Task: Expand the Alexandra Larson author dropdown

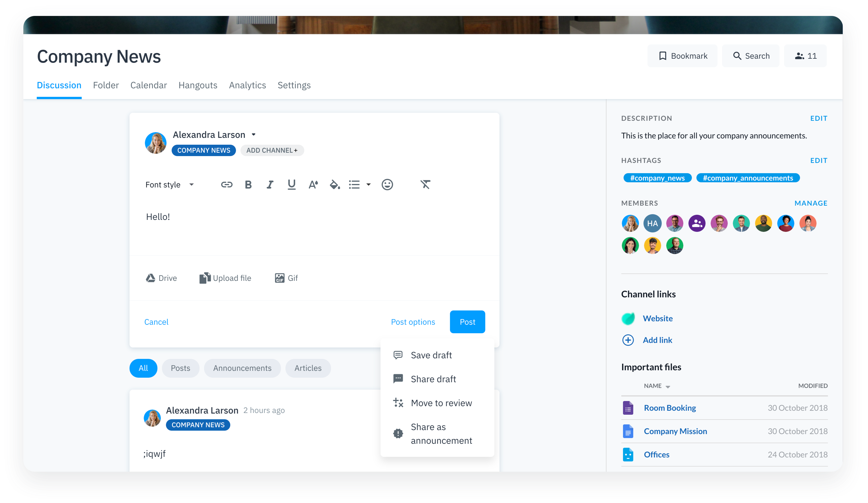Action: (x=254, y=135)
